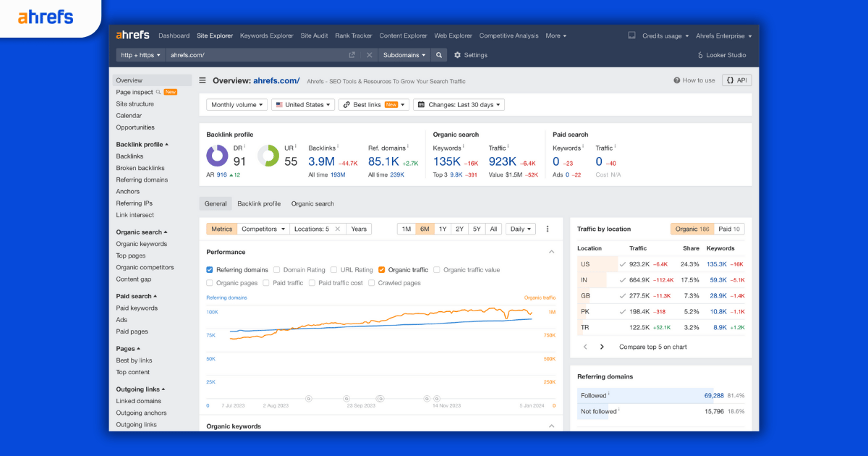The height and width of the screenshot is (456, 868).
Task: Click the DR donut chart
Action: [217, 156]
